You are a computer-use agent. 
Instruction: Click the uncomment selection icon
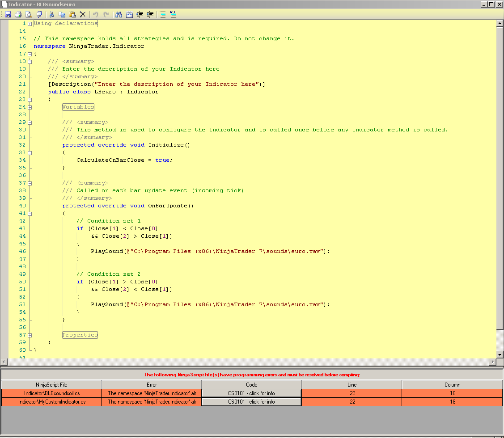point(173,14)
